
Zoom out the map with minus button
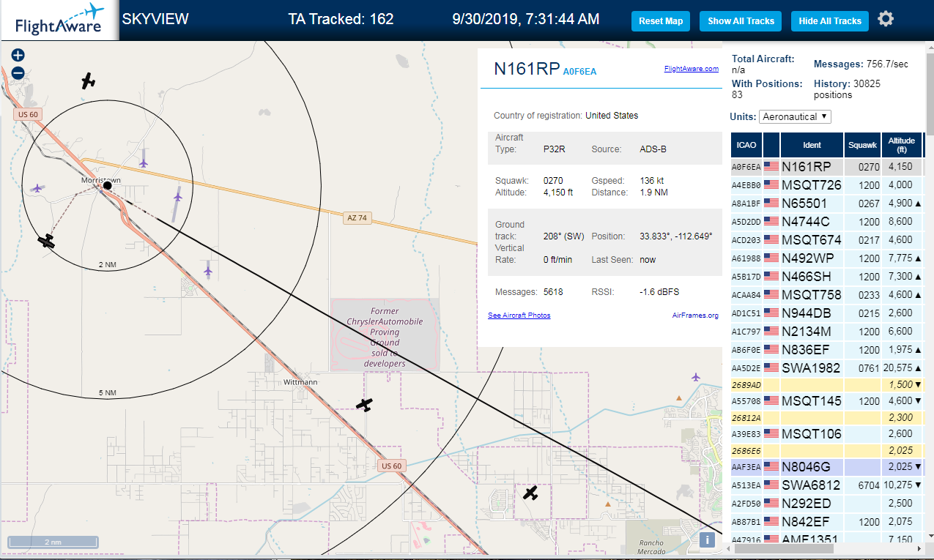tap(18, 73)
